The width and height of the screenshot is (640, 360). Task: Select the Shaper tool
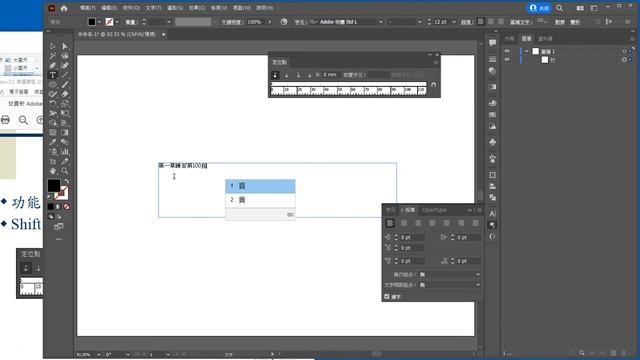click(x=53, y=94)
